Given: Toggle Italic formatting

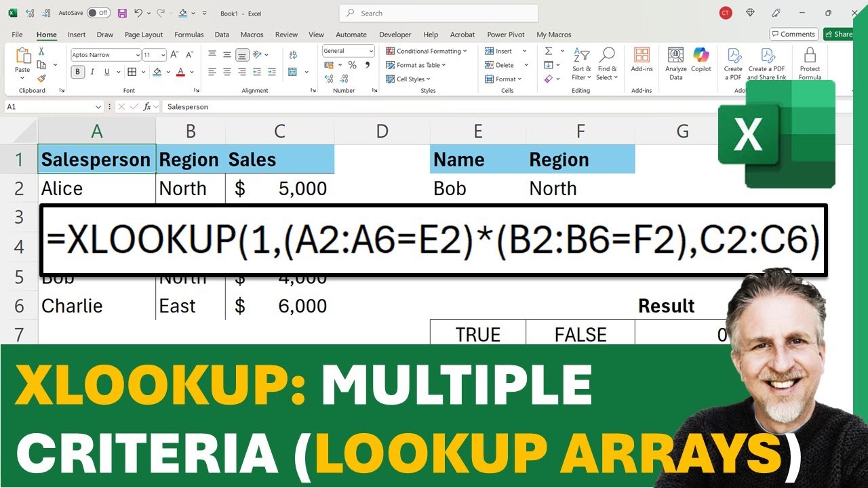Looking at the screenshot, I should click(92, 72).
